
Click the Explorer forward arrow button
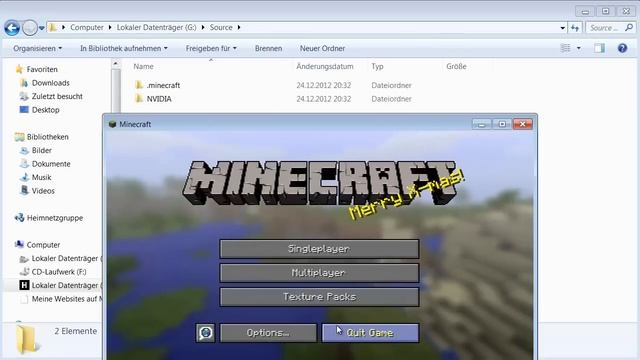point(29,28)
